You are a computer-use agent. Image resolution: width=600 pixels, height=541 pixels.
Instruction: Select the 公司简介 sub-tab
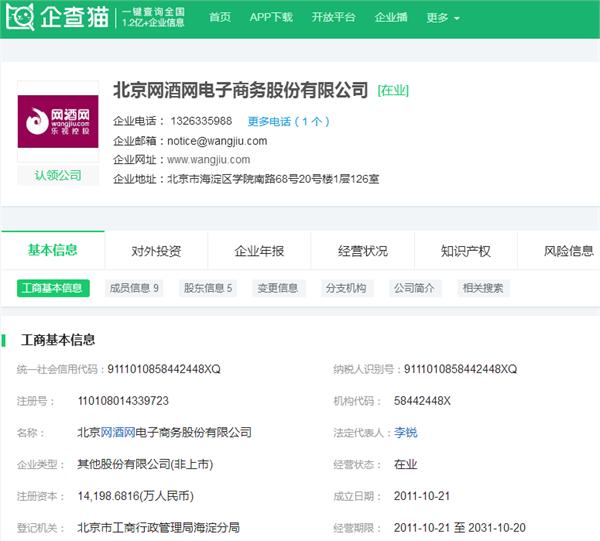tap(414, 288)
